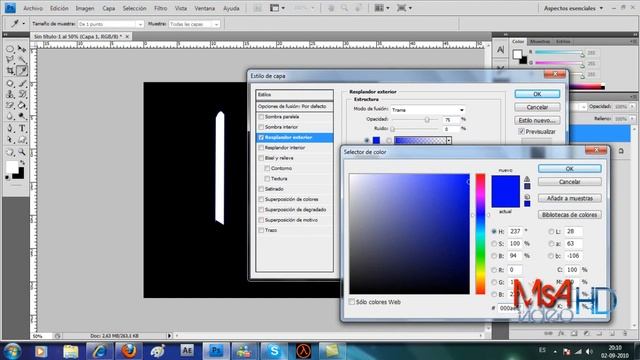The image size is (640, 360).
Task: Check Sólo colores Web option
Action: [351, 302]
